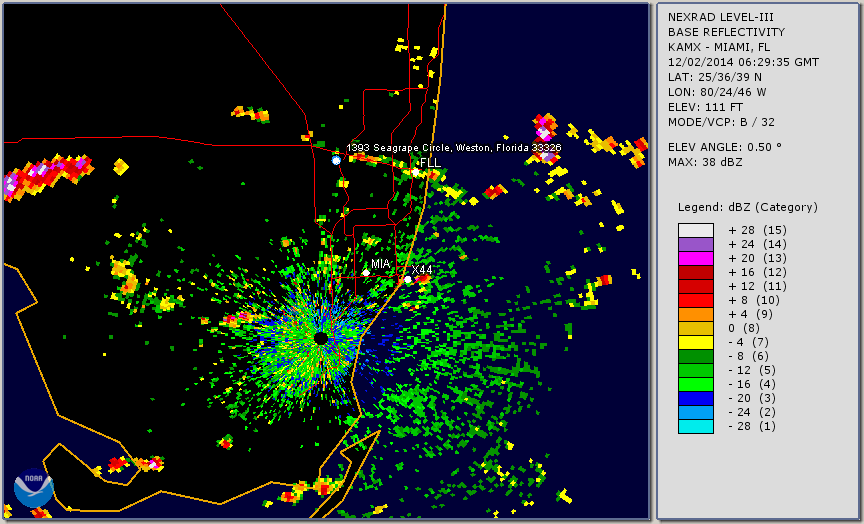Click the +12 (11) red legend swatch
The image size is (864, 524).
coord(696,287)
